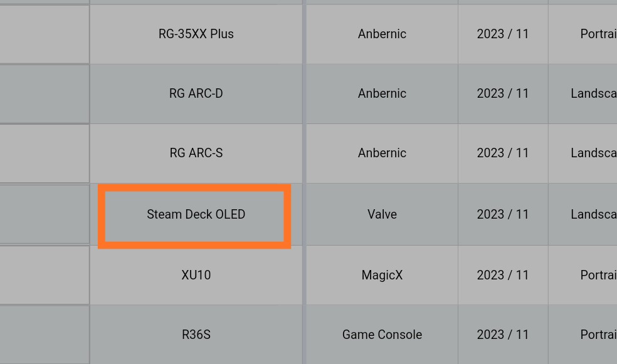The image size is (617, 364).
Task: Click Anbernic brand in RG ARC-S row
Action: click(x=382, y=153)
